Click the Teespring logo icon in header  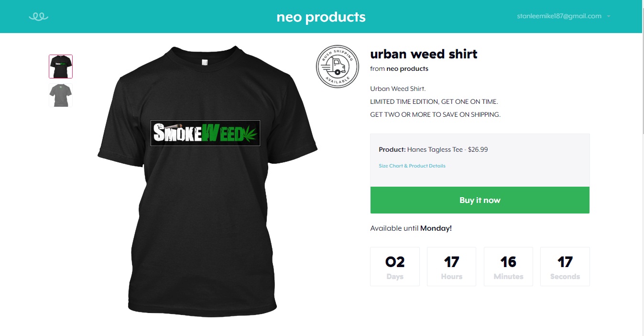39,17
